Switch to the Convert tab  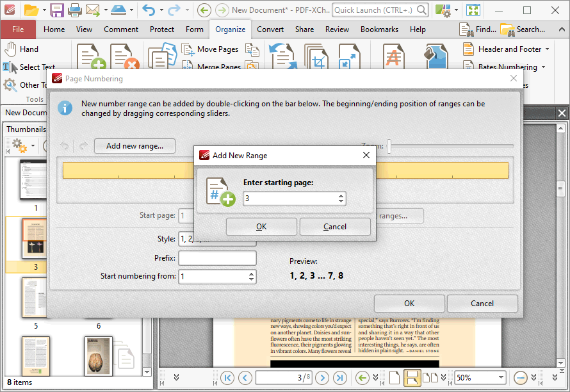pyautogui.click(x=270, y=29)
